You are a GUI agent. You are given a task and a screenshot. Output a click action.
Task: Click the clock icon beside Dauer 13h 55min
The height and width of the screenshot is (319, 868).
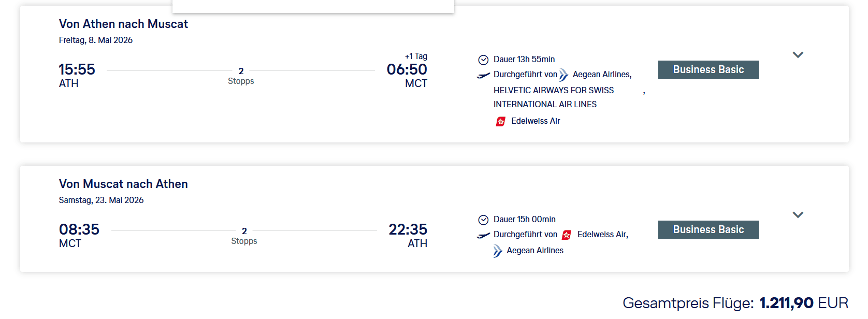[483, 60]
